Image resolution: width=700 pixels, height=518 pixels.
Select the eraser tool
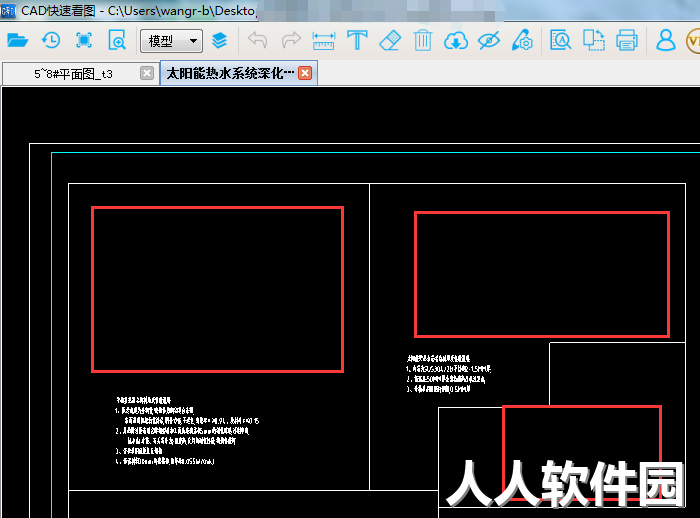click(x=390, y=41)
